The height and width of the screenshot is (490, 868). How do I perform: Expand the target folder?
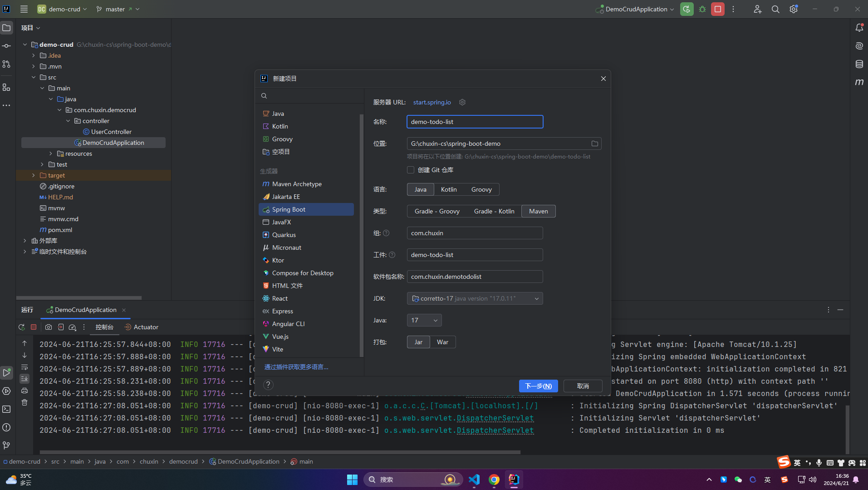click(33, 175)
